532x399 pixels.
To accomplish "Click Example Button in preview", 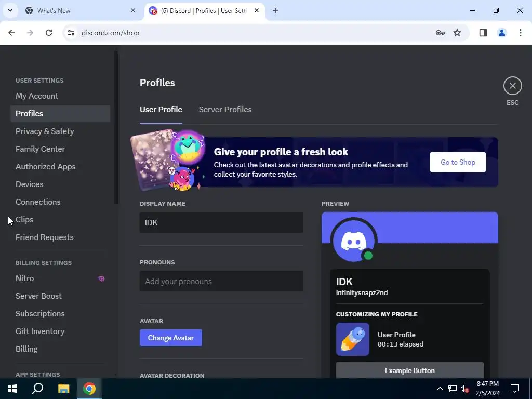I will tap(409, 370).
